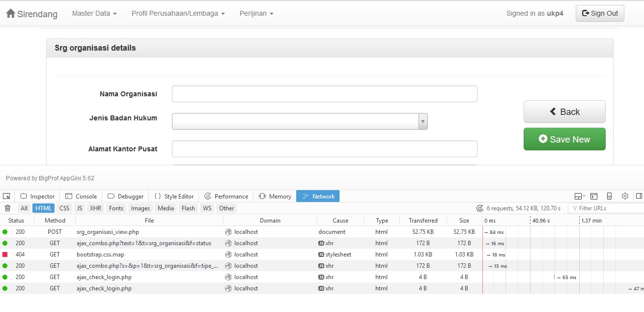Toggle the XHR request filter

(x=95, y=208)
